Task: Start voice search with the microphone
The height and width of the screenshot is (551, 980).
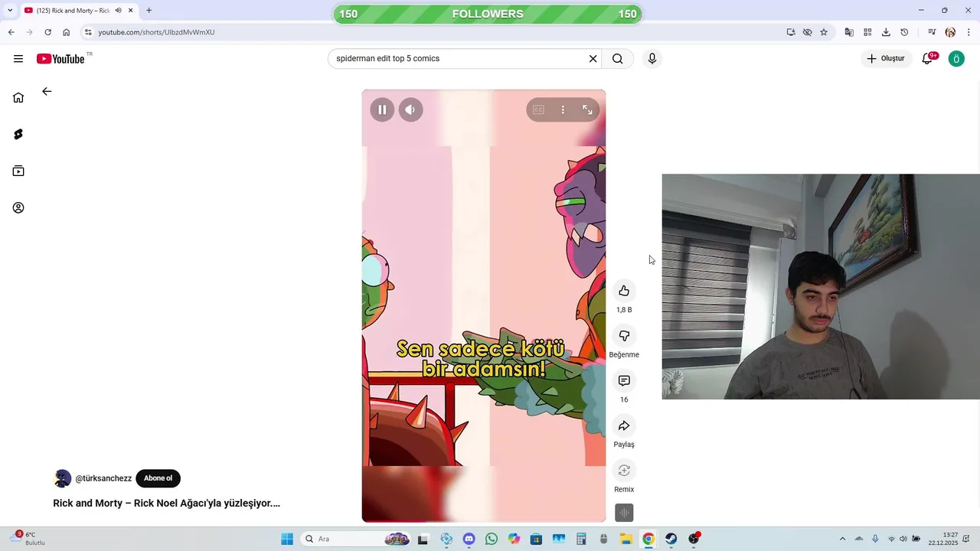Action: click(652, 58)
